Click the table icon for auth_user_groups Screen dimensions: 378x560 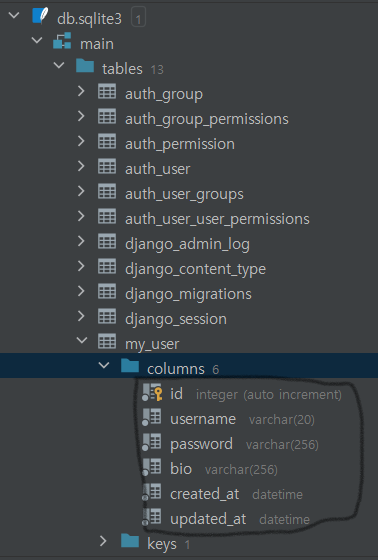pyautogui.click(x=107, y=191)
